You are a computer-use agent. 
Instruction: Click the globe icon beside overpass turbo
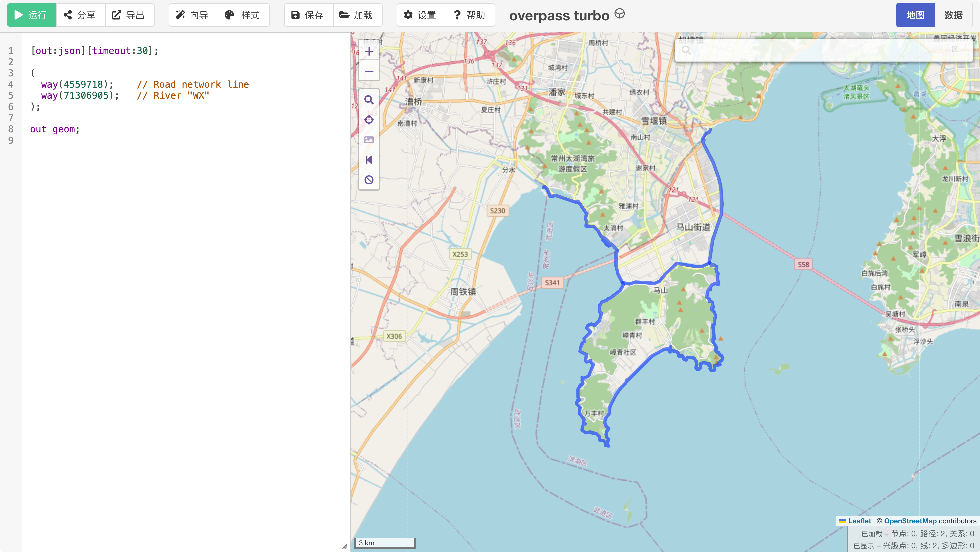pos(619,14)
